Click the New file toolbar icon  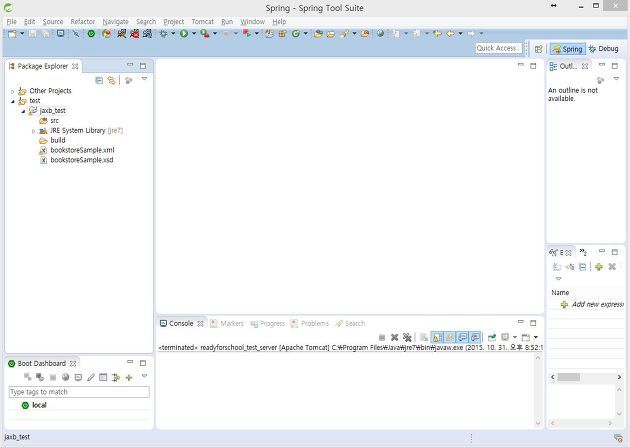click(12, 34)
